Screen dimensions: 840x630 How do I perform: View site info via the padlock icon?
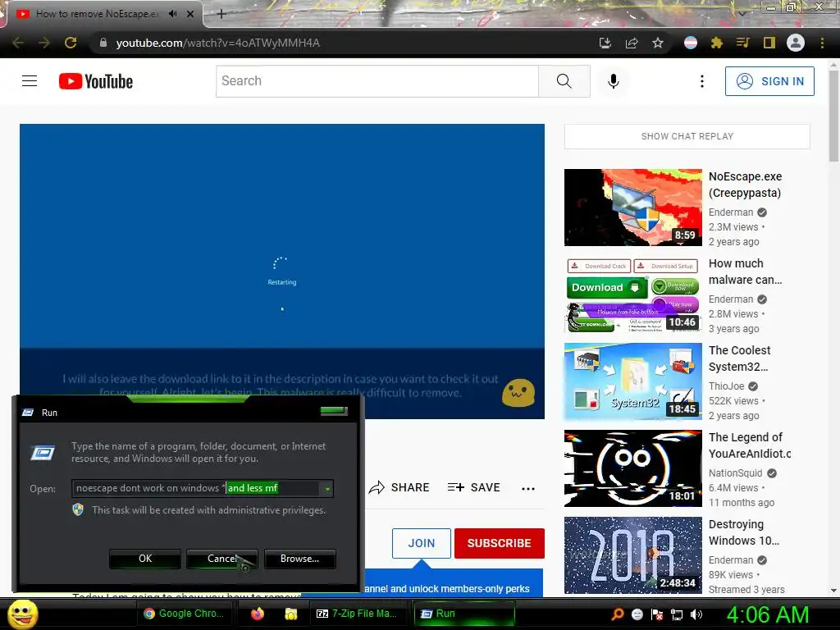pos(103,43)
